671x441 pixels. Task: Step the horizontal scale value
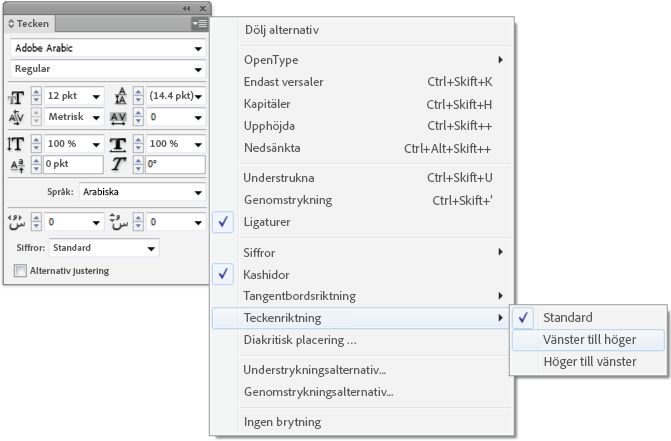(138, 144)
